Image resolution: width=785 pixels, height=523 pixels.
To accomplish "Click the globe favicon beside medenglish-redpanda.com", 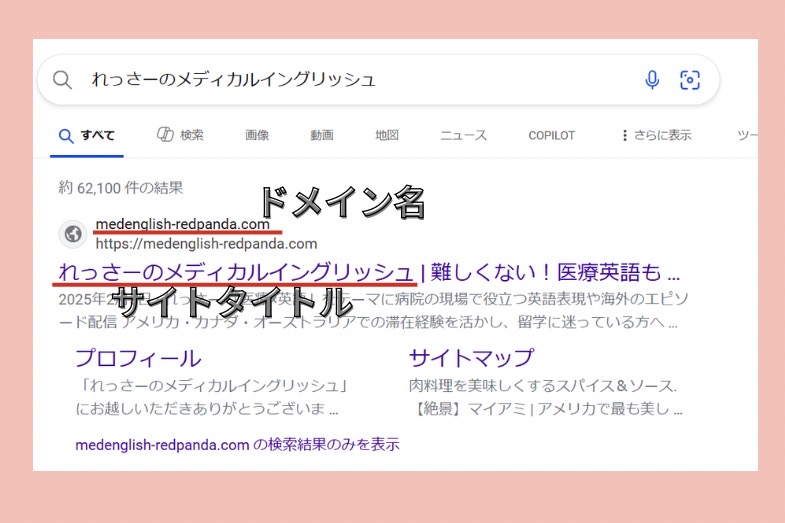I will coord(73,234).
